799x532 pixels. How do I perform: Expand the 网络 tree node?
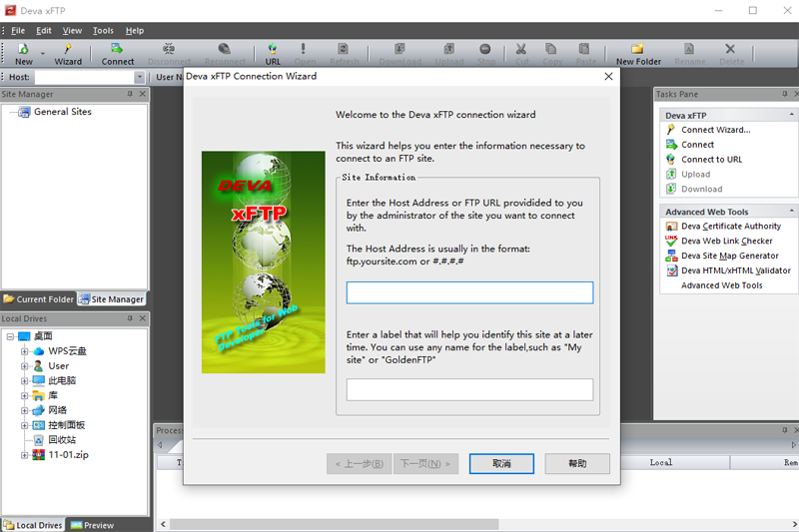(24, 410)
